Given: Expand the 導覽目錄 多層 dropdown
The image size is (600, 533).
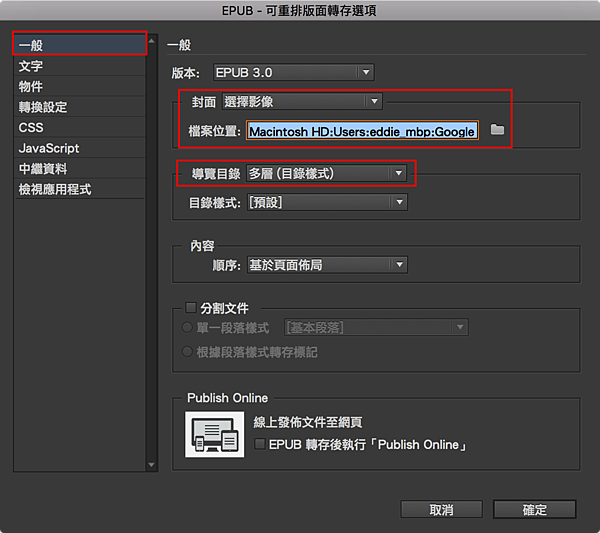Looking at the screenshot, I should pyautogui.click(x=326, y=173).
